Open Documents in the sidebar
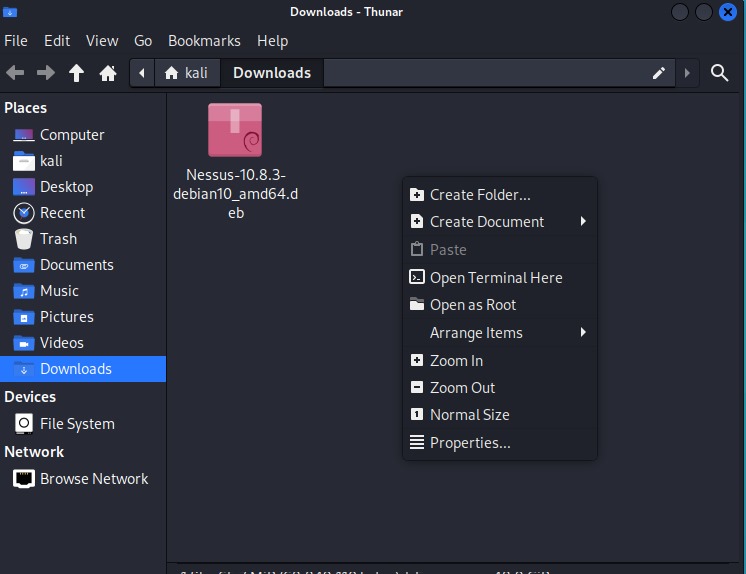The height and width of the screenshot is (574, 746). pos(83,265)
